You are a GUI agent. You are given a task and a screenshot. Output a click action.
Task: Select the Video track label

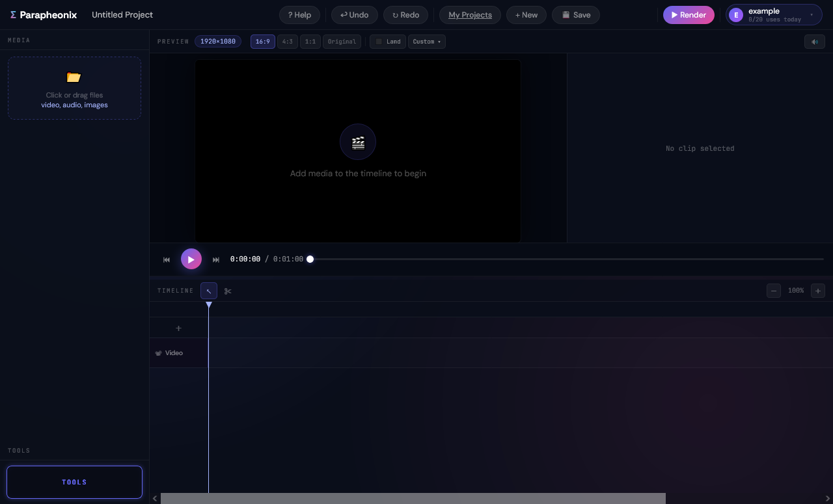174,353
